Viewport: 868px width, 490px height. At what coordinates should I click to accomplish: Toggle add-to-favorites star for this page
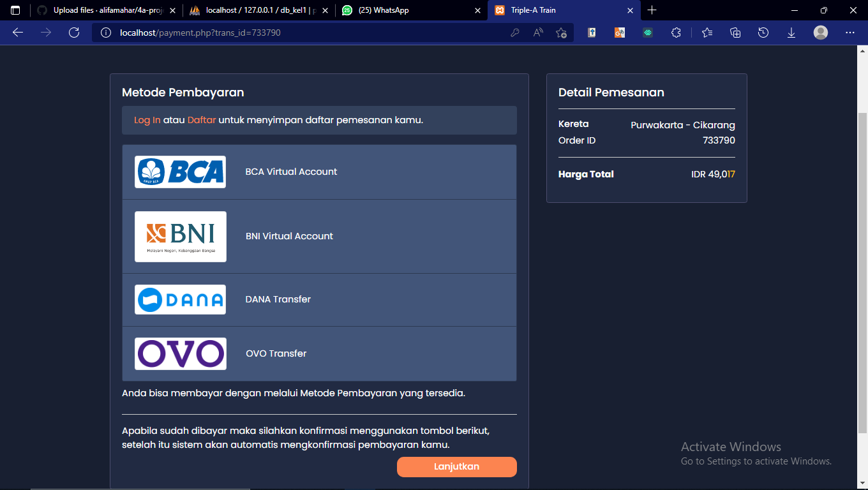coord(561,32)
